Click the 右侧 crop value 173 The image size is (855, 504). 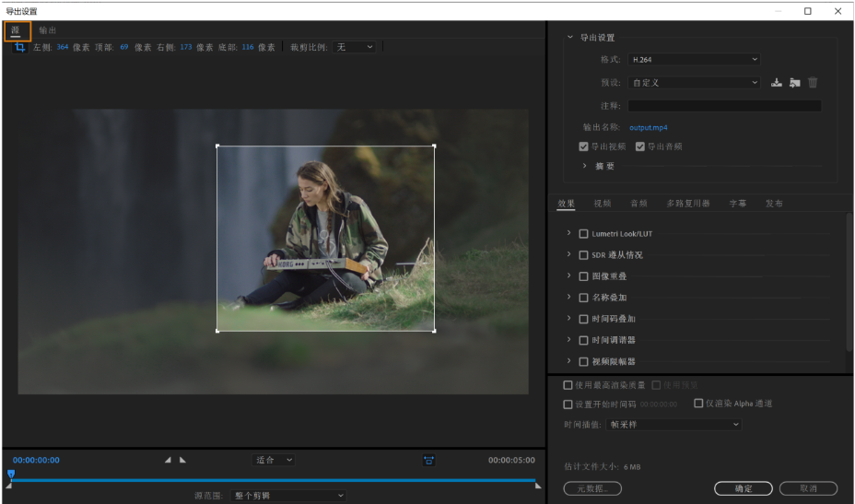(x=186, y=48)
